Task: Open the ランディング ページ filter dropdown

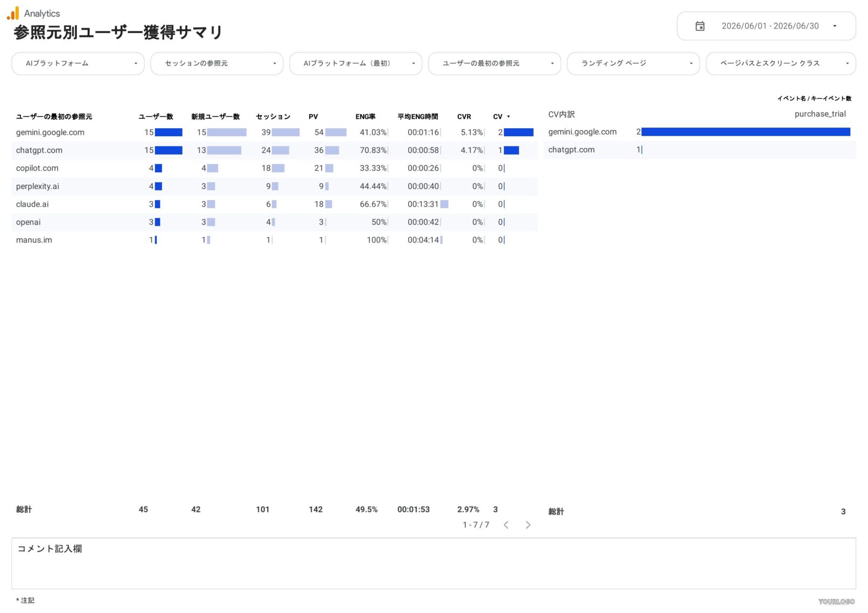Action: tap(634, 64)
